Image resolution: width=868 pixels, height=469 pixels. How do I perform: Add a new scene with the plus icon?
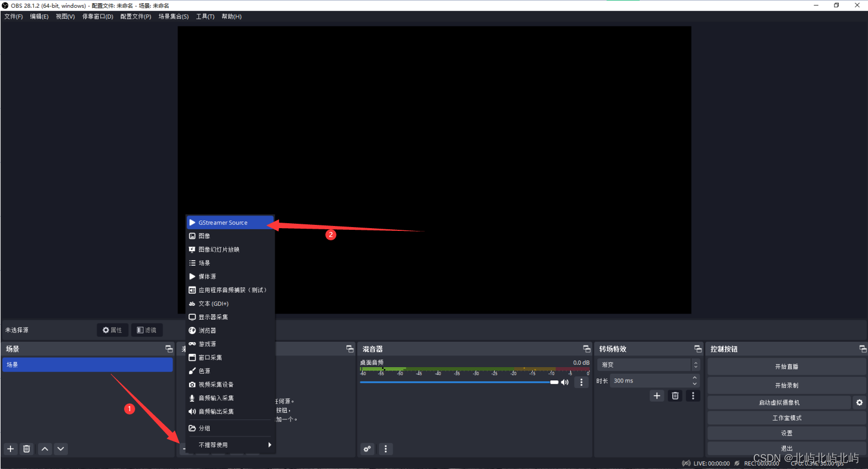[10, 449]
